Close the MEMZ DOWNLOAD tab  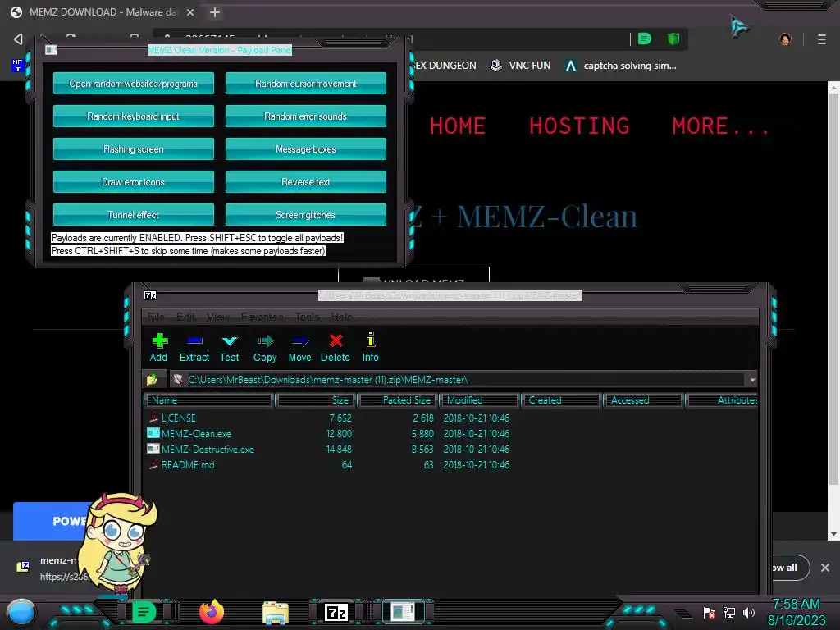[190, 12]
